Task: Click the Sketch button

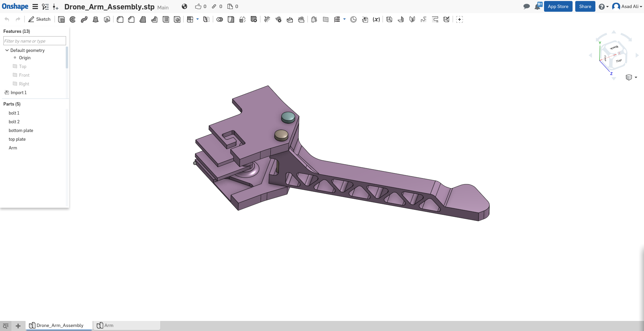Action: pyautogui.click(x=40, y=19)
